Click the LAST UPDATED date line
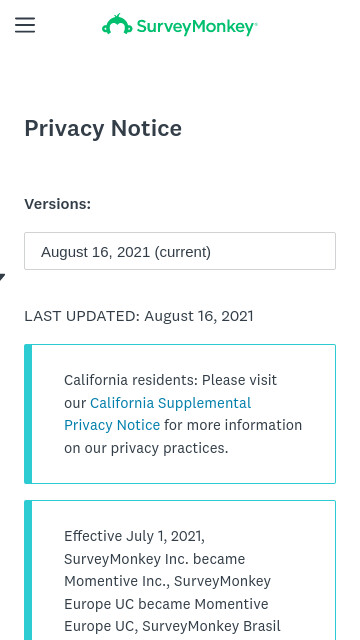Image resolution: width=360 pixels, height=640 pixels. coord(139,316)
